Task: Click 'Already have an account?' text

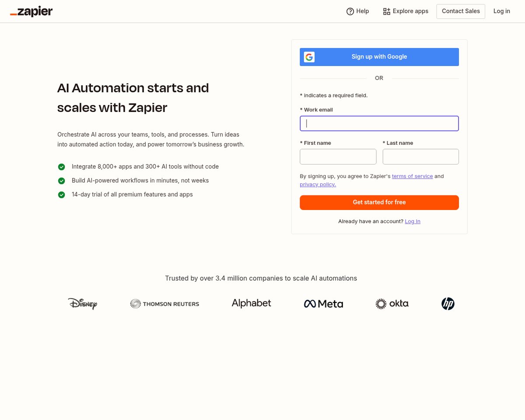Action: click(x=371, y=221)
